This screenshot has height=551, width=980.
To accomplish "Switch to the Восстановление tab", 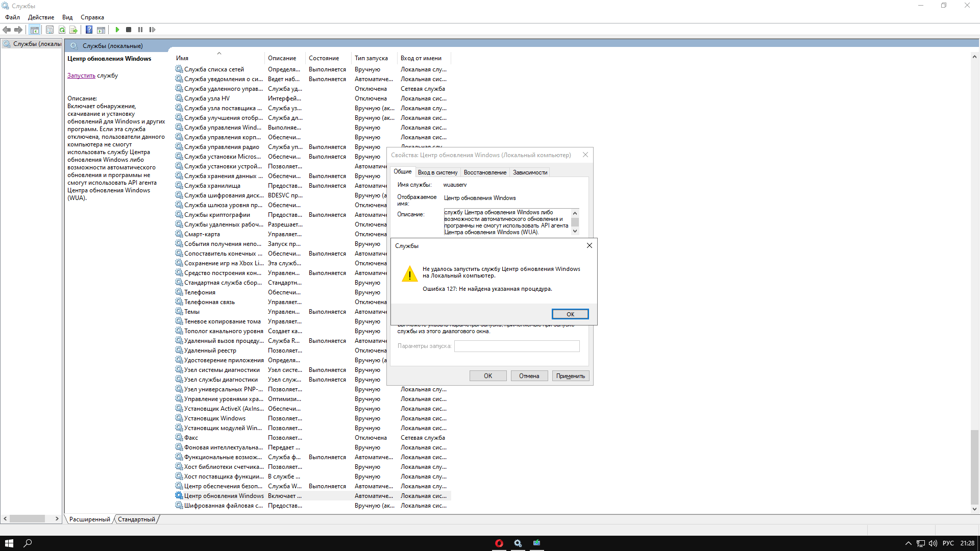I will click(485, 172).
